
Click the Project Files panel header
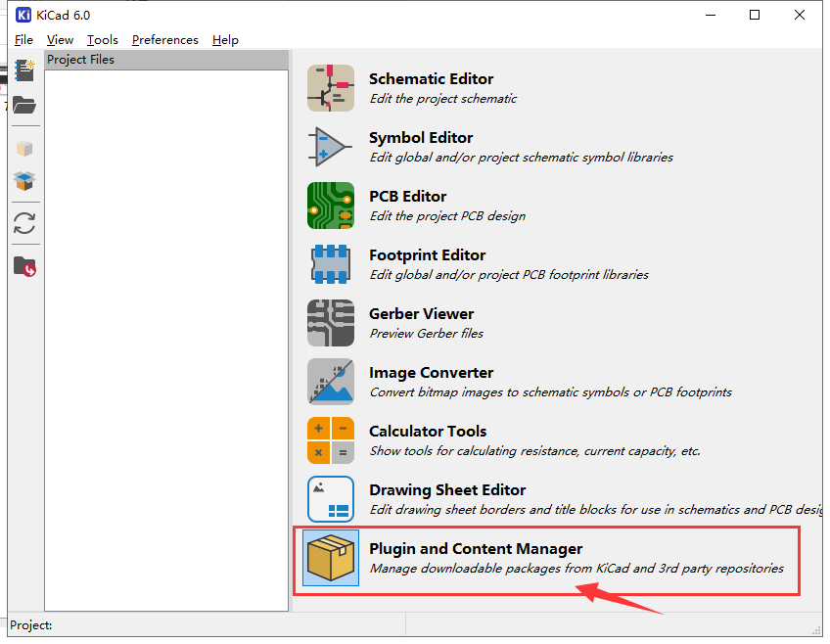(x=166, y=60)
